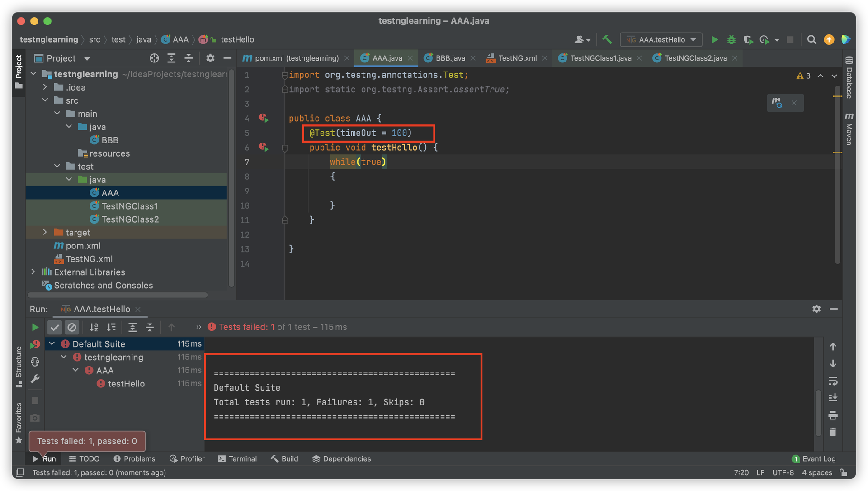The width and height of the screenshot is (868, 491).
Task: Sort test results alphabetically
Action: [x=94, y=327]
